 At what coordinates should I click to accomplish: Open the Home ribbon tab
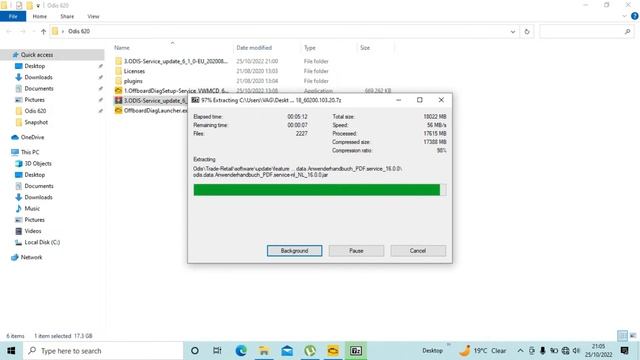tap(40, 16)
